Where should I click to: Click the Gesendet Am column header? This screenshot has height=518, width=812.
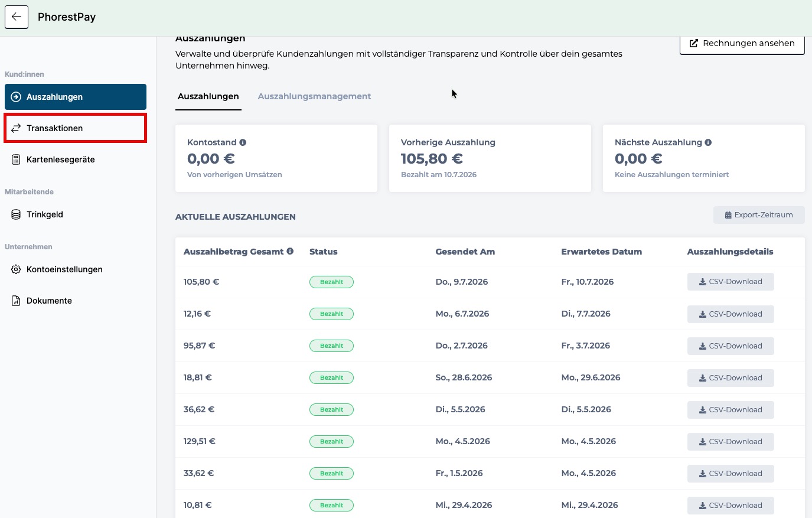tap(465, 252)
